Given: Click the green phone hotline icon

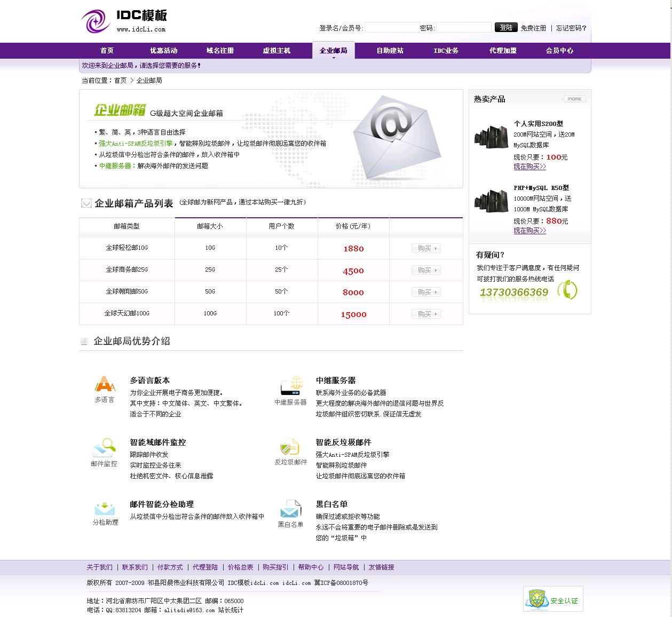Looking at the screenshot, I should click(x=567, y=290).
